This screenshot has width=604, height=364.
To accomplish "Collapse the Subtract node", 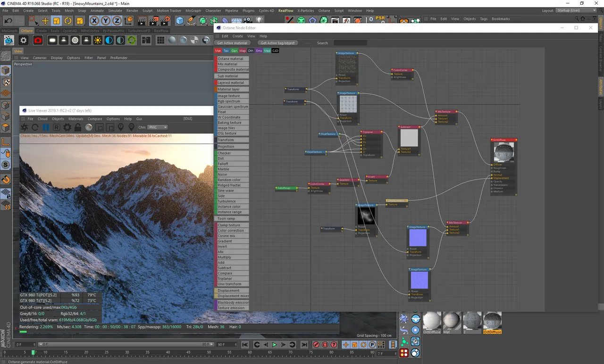I will tap(400, 127).
